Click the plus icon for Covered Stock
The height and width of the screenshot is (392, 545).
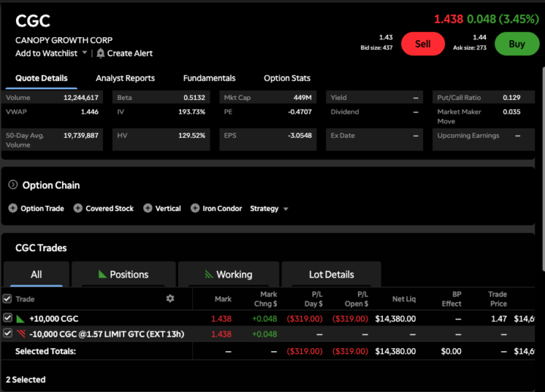[78, 208]
